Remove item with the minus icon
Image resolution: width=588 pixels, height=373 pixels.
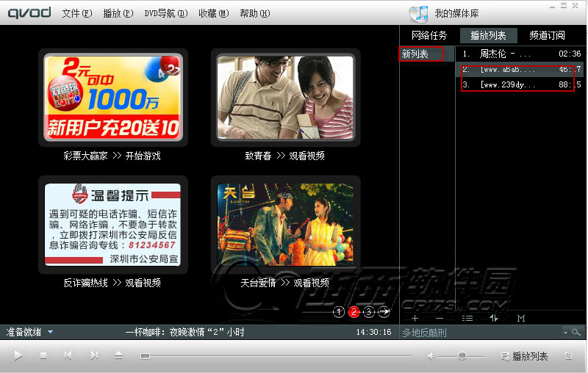point(440,319)
